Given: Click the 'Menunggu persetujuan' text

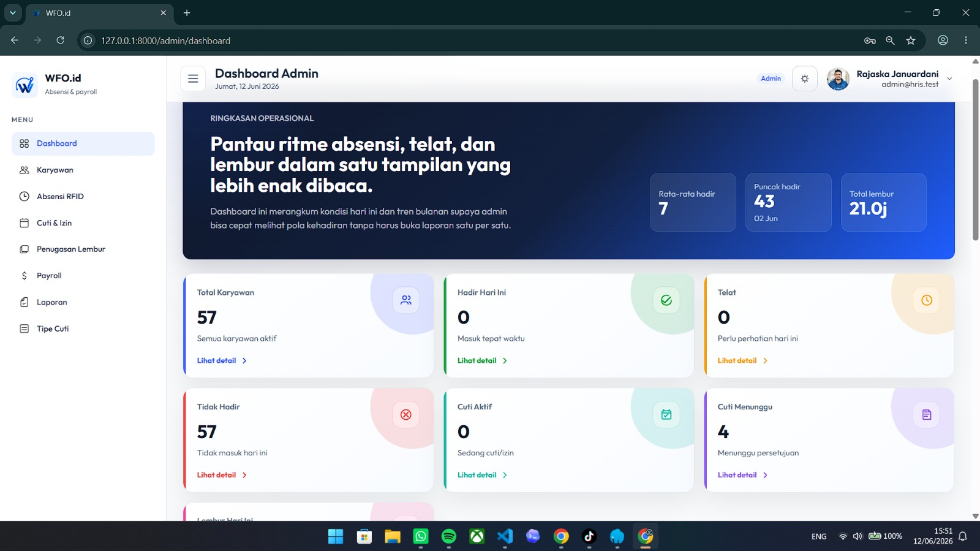Looking at the screenshot, I should (758, 453).
